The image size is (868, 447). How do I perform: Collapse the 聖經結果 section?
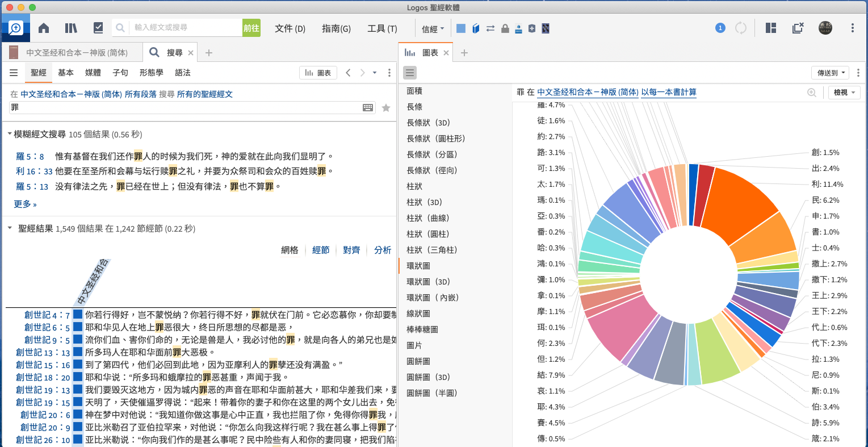tap(10, 228)
